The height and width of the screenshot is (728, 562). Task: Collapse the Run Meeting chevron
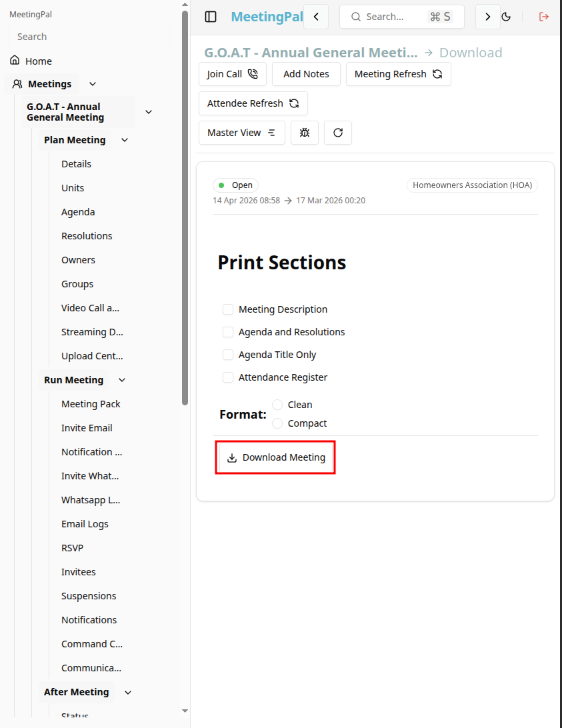click(122, 380)
